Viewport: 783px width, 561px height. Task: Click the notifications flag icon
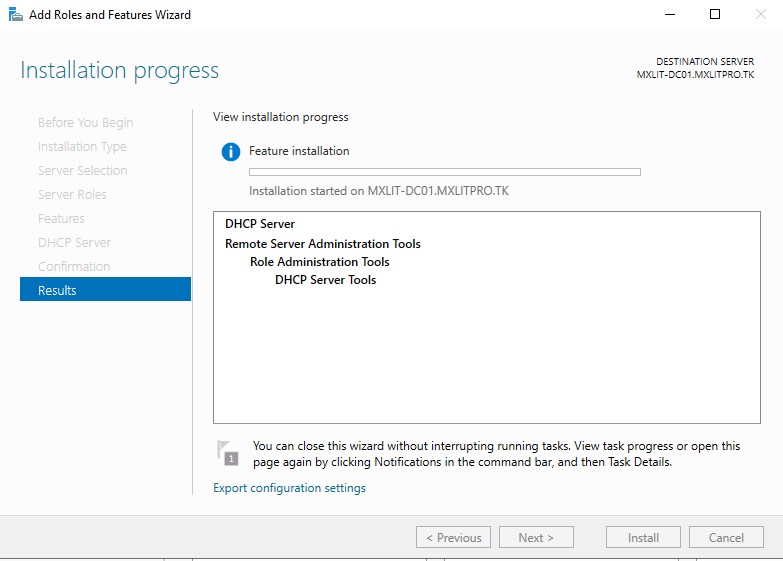(x=228, y=452)
